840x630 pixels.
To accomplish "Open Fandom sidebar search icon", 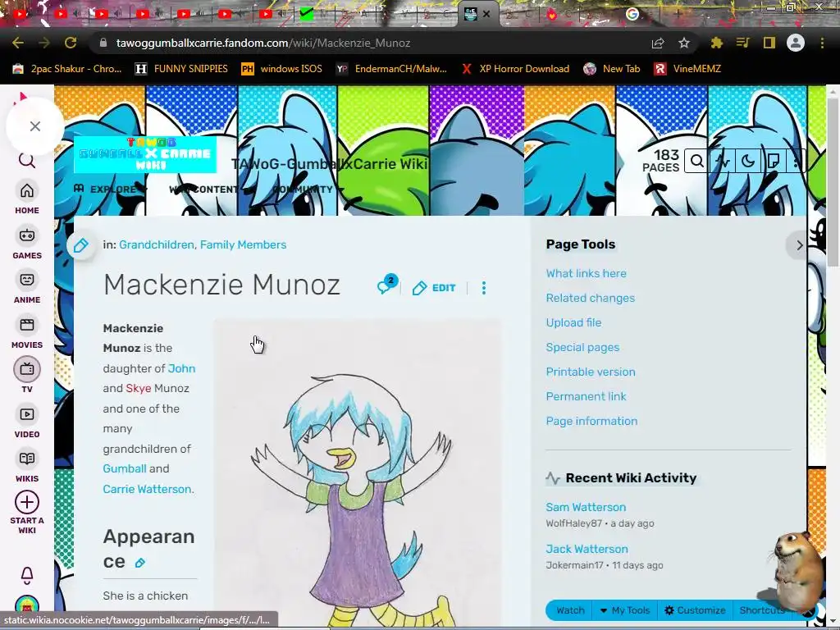I will coord(27,160).
